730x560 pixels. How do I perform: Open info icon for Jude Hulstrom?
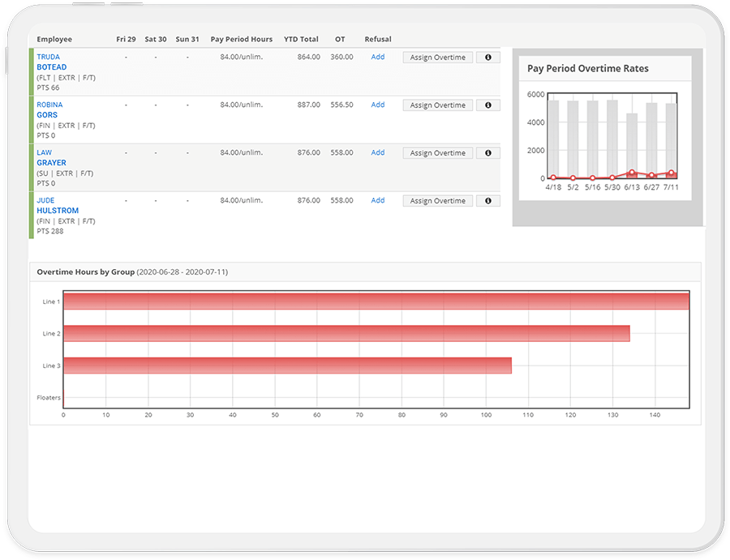[488, 201]
